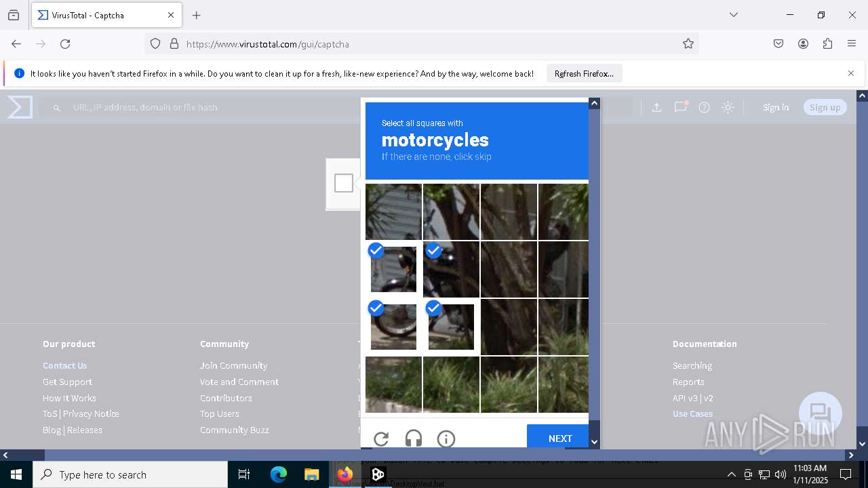Open the extensions puzzle icon
The height and width of the screenshot is (488, 868).
[x=827, y=44]
